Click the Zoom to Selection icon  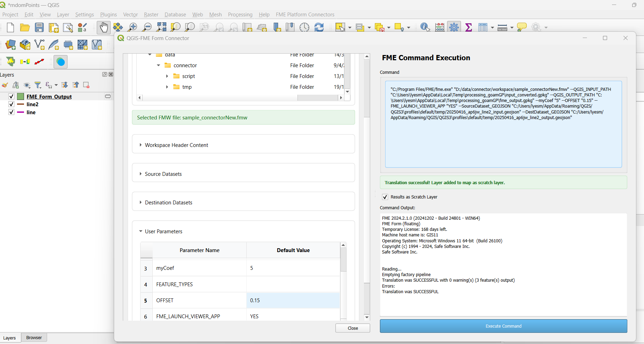175,27
